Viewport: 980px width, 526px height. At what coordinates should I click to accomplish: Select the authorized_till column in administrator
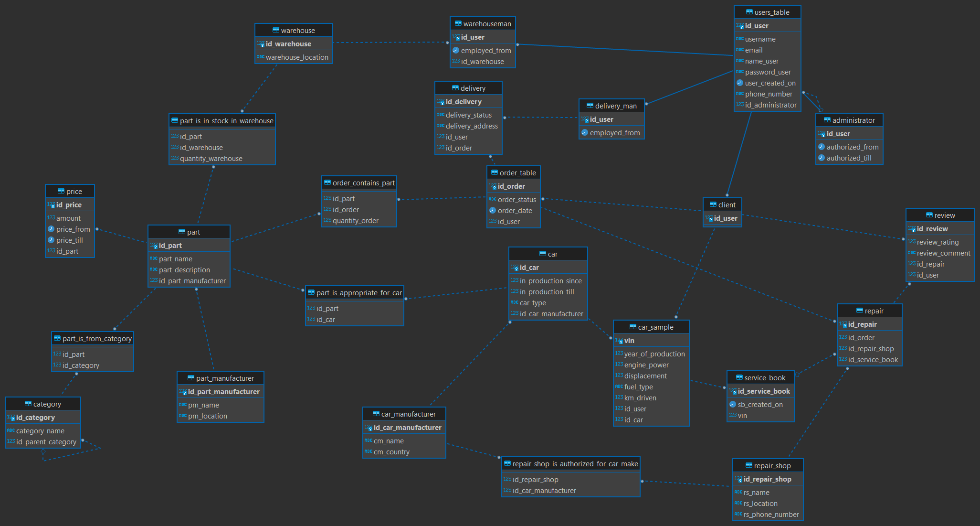(848, 158)
